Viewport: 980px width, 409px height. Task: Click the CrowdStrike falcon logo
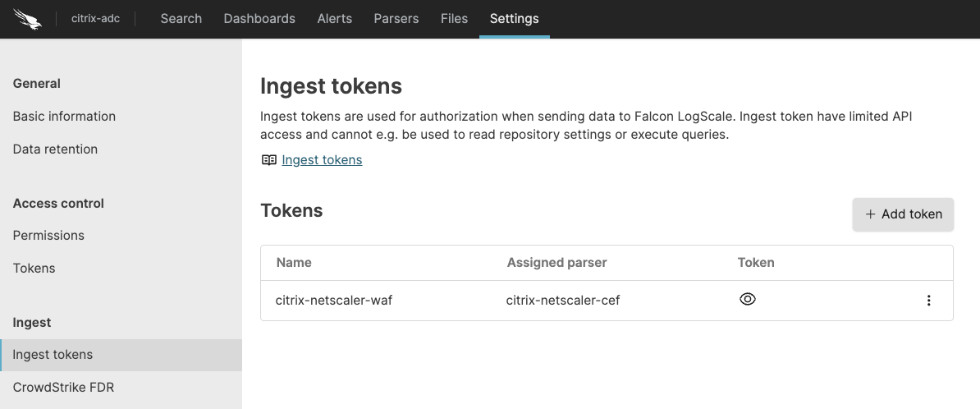point(27,19)
